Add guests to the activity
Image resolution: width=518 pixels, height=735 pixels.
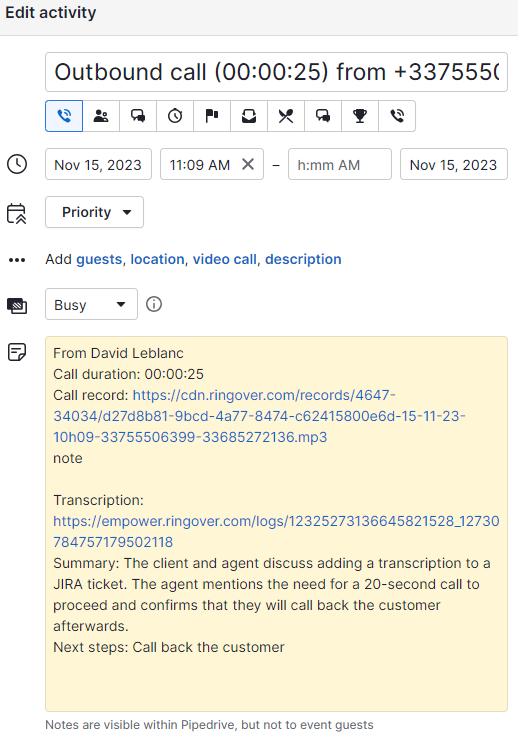coord(99,259)
